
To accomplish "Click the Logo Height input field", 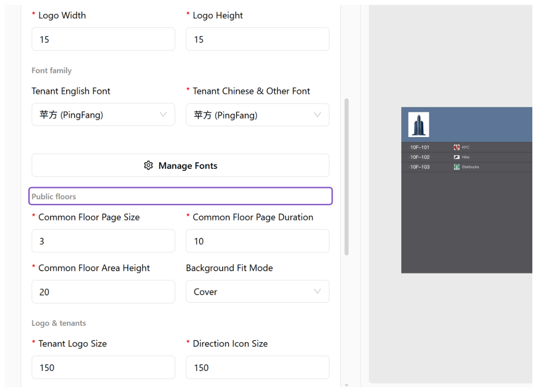I will tap(257, 39).
